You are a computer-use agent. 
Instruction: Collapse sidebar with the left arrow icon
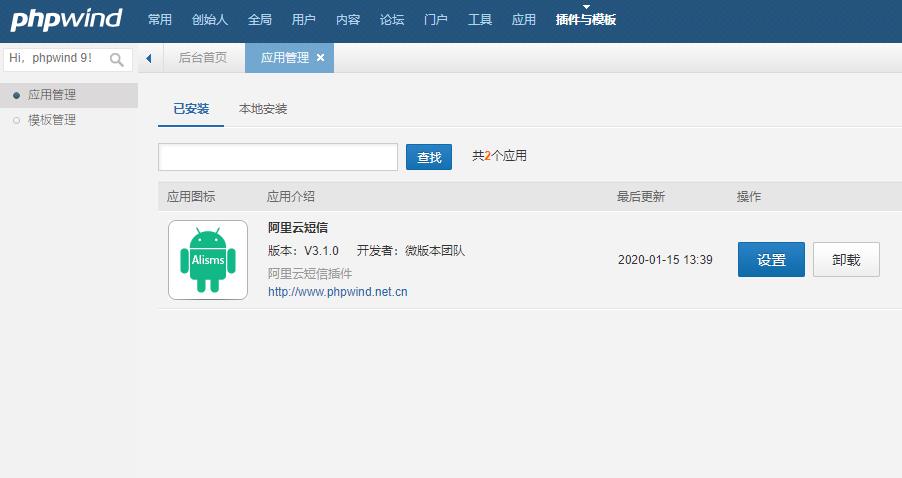click(149, 58)
